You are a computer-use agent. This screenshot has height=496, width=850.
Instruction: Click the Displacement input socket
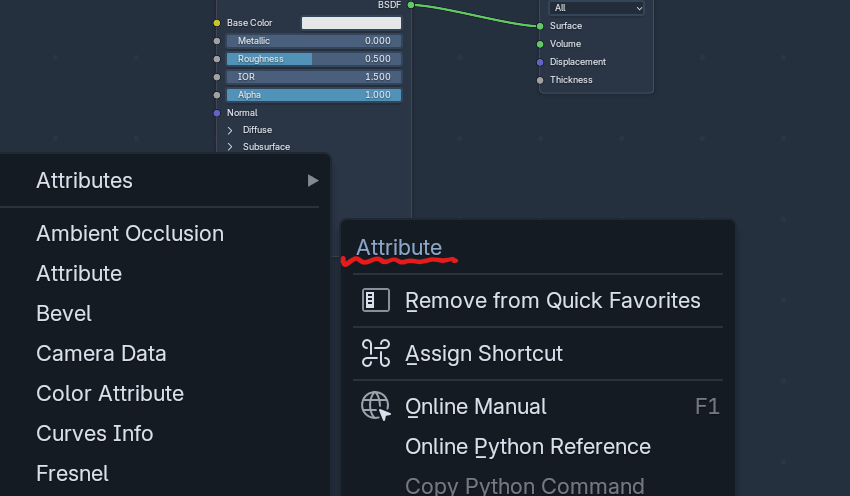540,62
